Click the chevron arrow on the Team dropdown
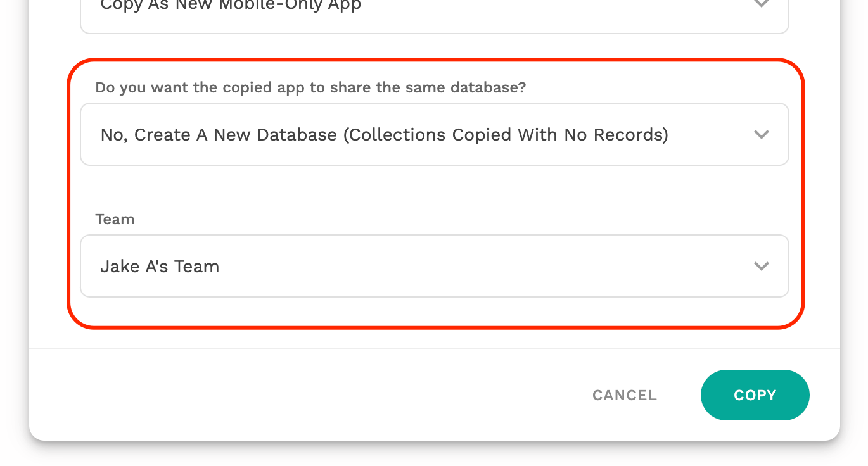Image resolution: width=868 pixels, height=466 pixels. [761, 266]
